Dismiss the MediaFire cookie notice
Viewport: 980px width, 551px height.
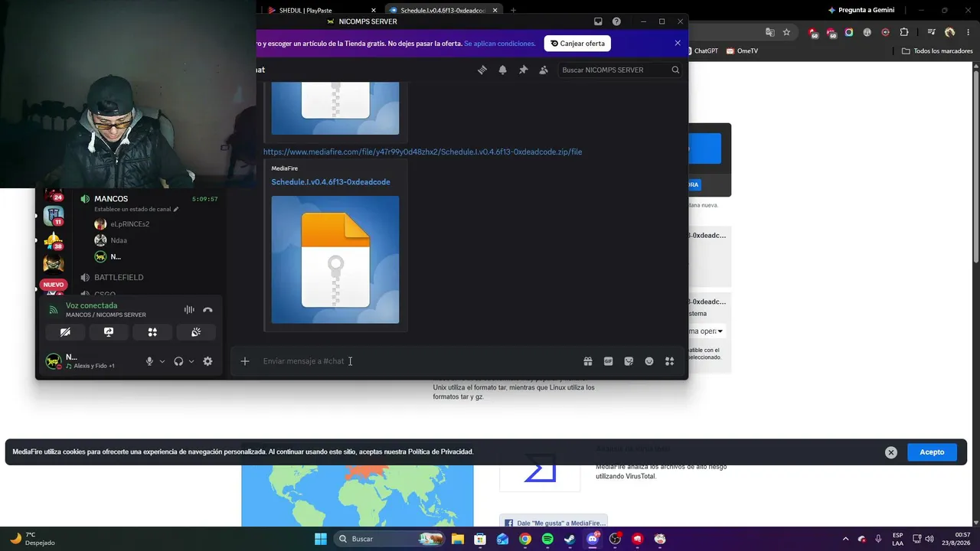tap(891, 452)
